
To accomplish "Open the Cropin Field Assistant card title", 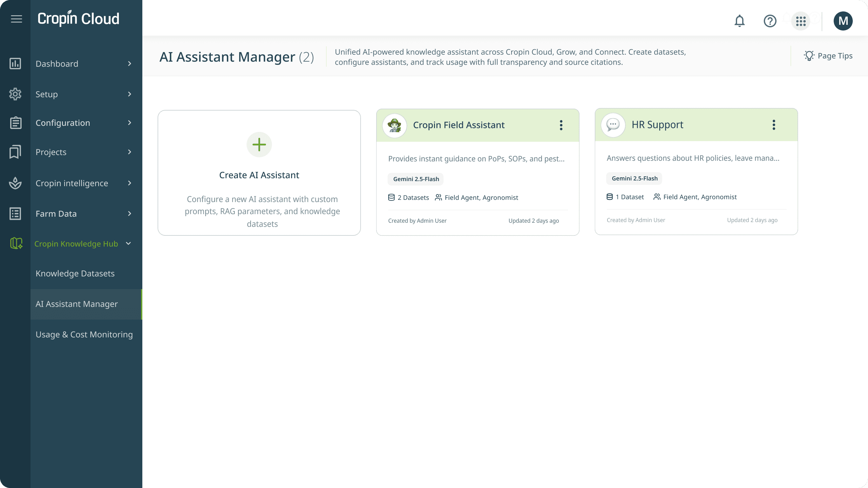I will click(x=458, y=125).
